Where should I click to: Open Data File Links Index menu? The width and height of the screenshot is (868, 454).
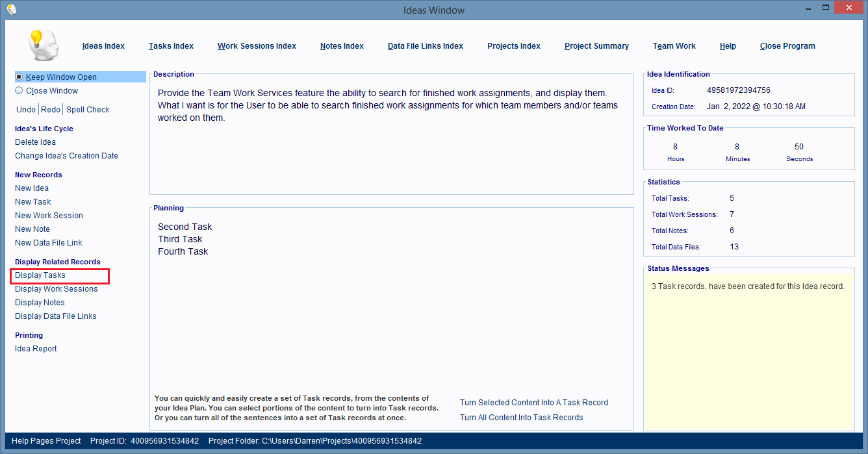(x=426, y=46)
